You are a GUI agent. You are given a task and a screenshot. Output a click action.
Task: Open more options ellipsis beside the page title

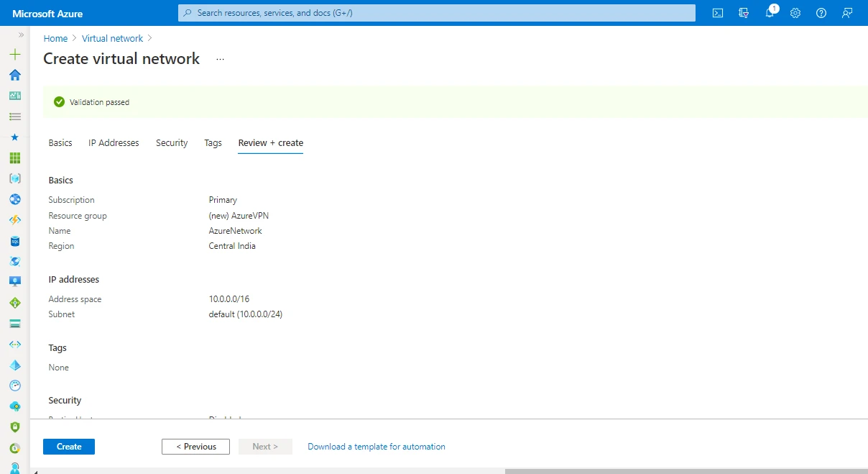point(220,59)
